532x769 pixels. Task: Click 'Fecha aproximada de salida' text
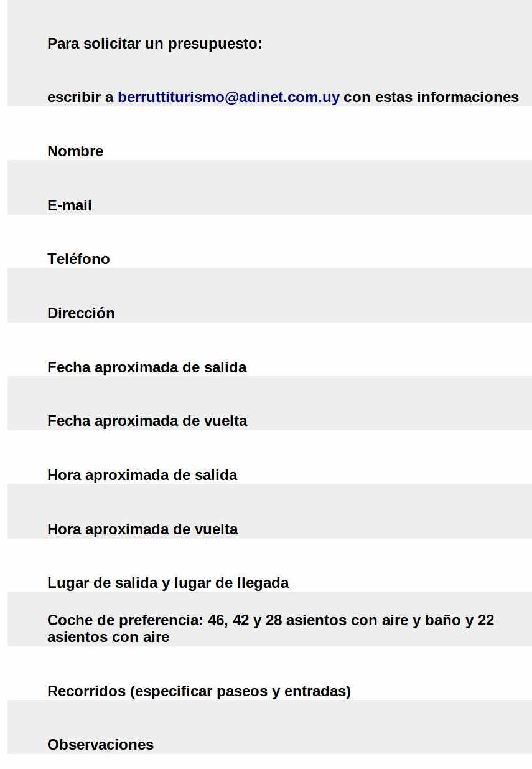coord(147,367)
